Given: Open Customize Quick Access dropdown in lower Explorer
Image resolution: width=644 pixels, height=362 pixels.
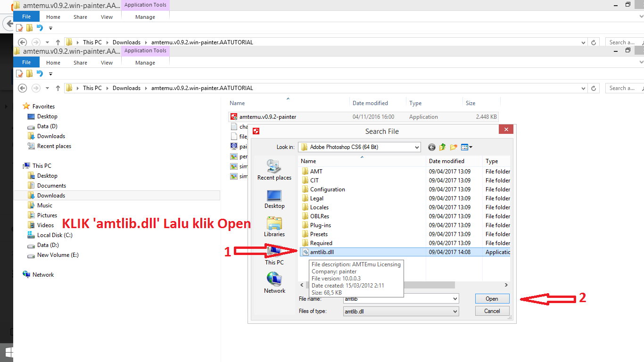Looking at the screenshot, I should coord(50,74).
